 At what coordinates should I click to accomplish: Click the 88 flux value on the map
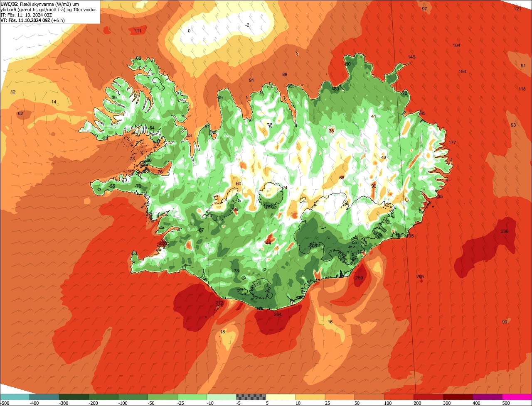tap(285, 74)
